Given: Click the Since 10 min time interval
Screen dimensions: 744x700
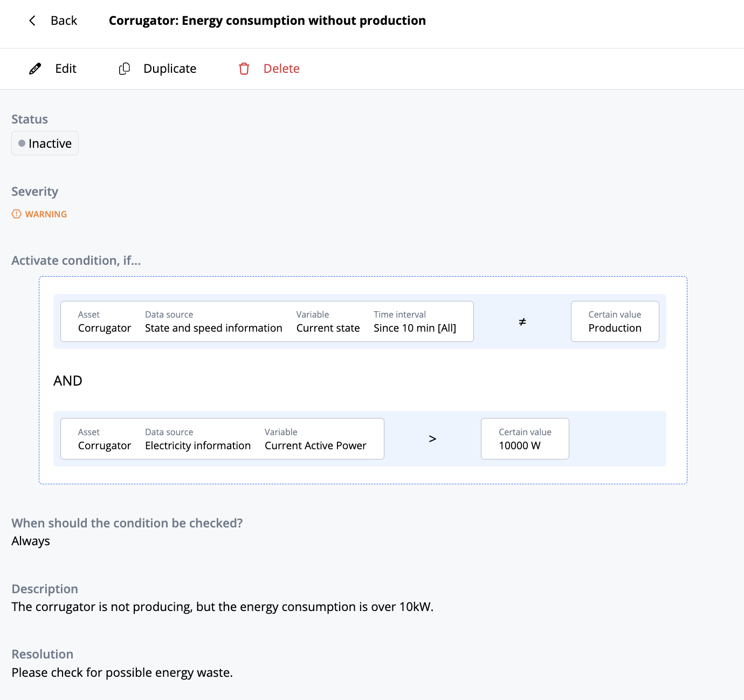Looking at the screenshot, I should tap(415, 328).
